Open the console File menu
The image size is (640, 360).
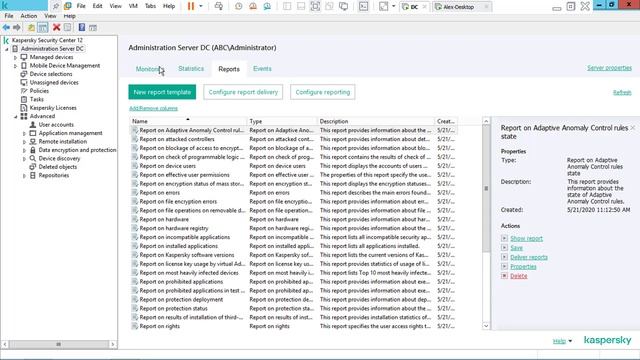(9, 16)
